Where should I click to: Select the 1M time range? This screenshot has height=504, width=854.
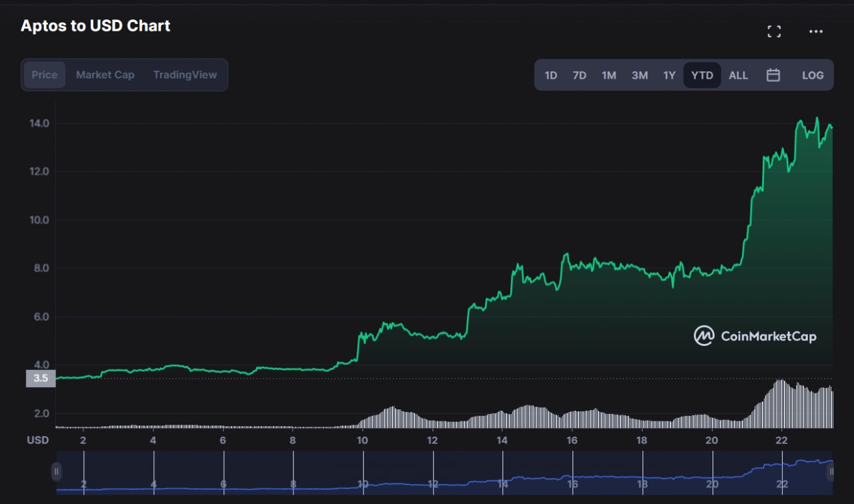click(x=608, y=75)
